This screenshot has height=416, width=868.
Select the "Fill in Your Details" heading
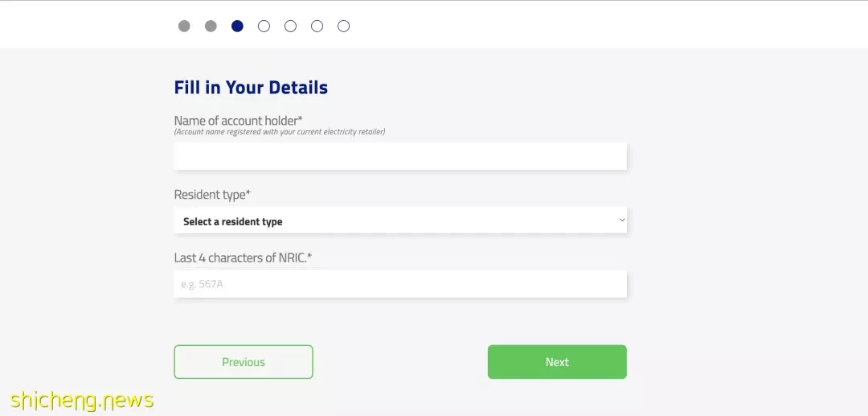click(251, 88)
